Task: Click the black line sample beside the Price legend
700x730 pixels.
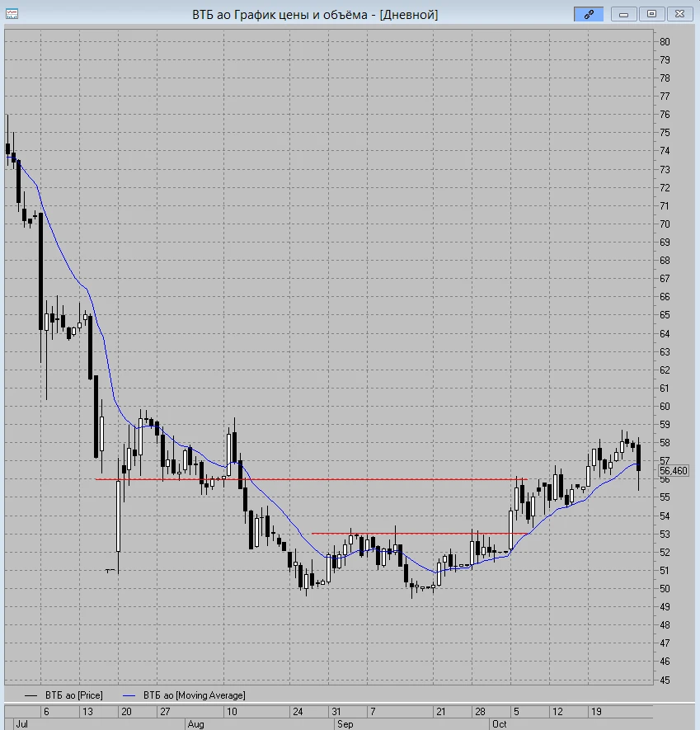Action: [31, 695]
